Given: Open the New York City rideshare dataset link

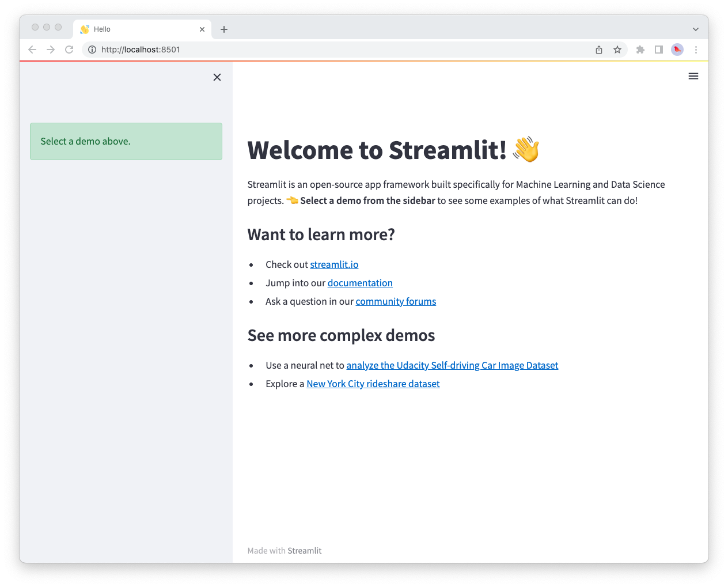Looking at the screenshot, I should click(x=373, y=384).
